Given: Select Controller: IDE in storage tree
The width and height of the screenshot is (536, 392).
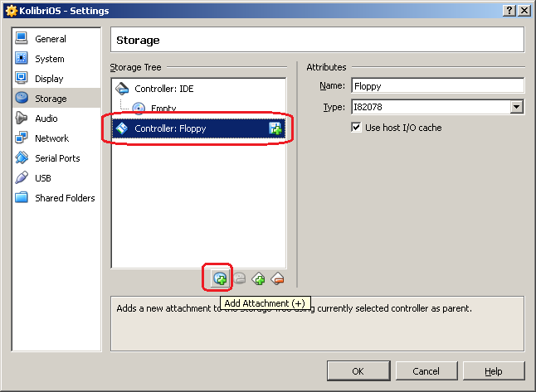Looking at the screenshot, I should 163,89.
